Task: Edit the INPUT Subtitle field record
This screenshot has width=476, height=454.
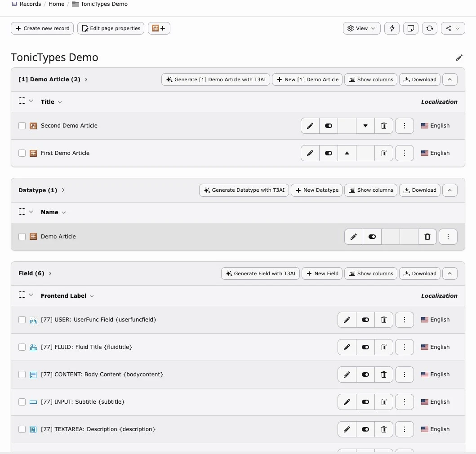Action: (x=347, y=402)
